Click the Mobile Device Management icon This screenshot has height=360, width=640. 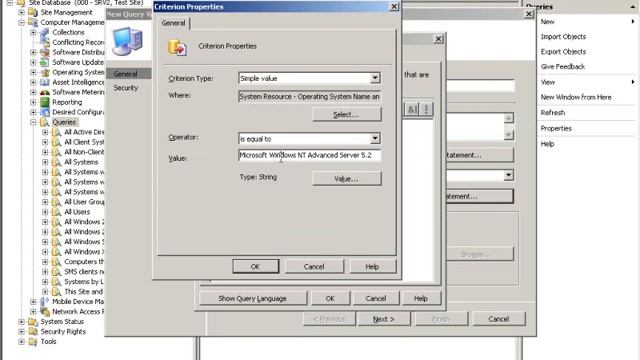click(x=45, y=302)
